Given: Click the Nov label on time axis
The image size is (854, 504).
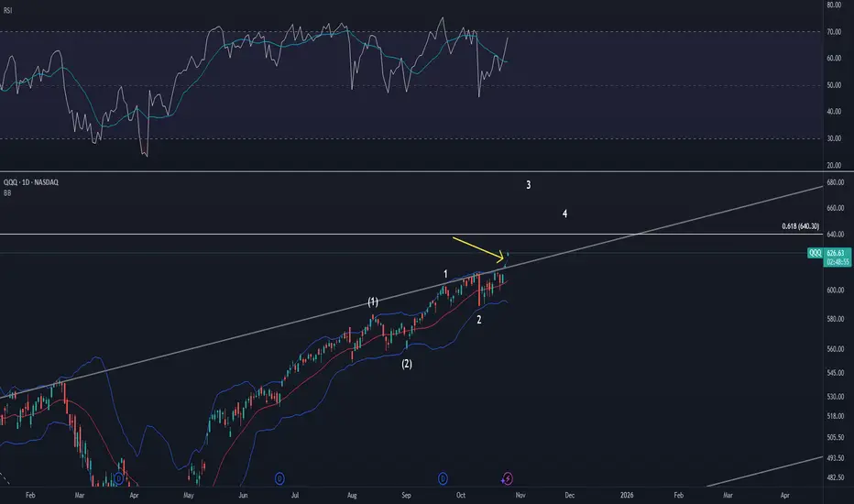Looking at the screenshot, I should tap(520, 495).
